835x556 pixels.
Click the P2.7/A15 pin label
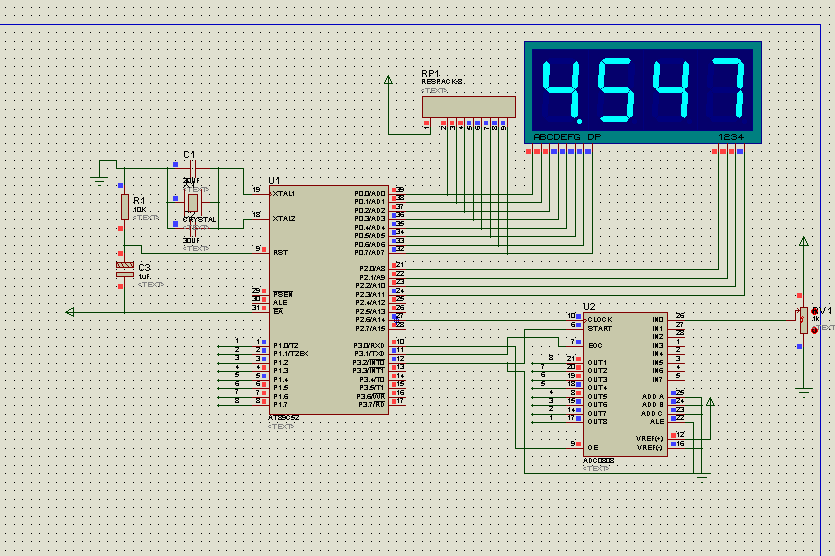pyautogui.click(x=370, y=329)
